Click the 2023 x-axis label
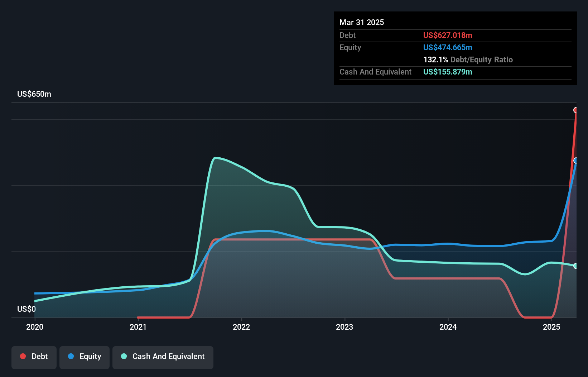 coord(344,327)
